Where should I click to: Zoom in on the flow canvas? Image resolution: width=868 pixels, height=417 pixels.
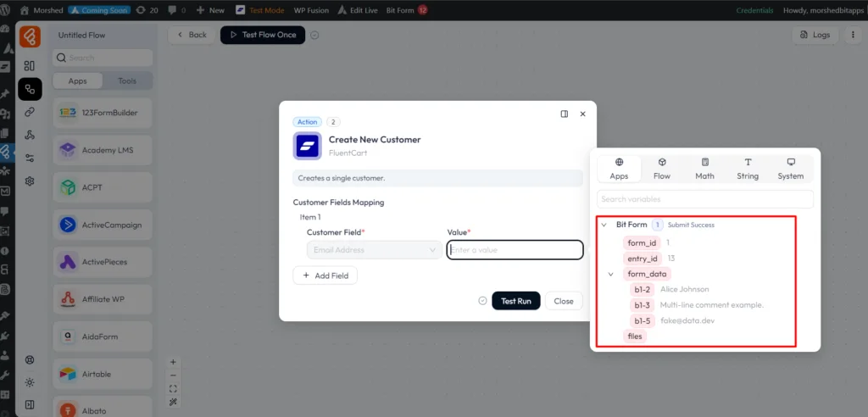173,362
